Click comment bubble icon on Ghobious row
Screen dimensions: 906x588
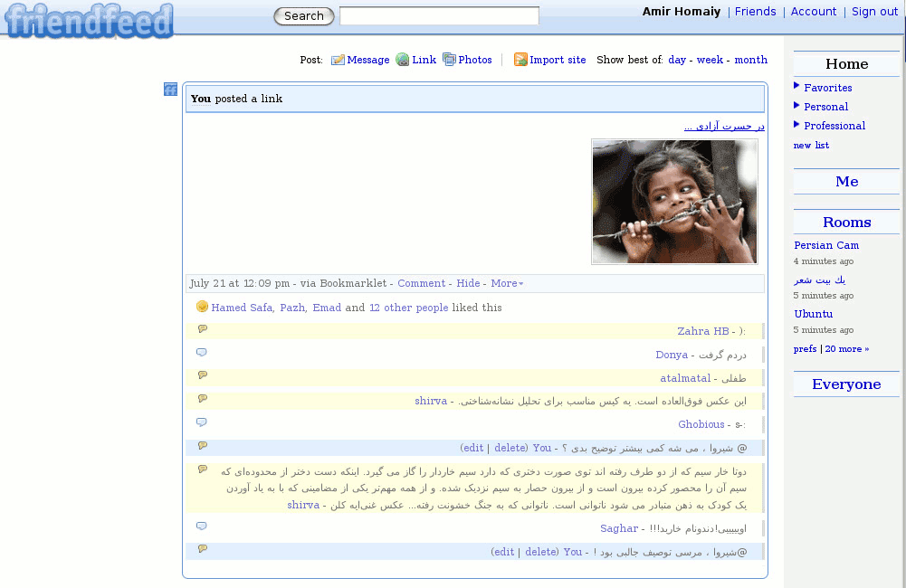click(x=202, y=422)
